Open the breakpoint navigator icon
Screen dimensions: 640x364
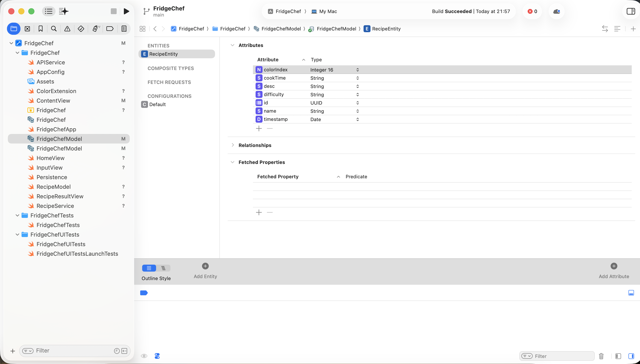110,29
